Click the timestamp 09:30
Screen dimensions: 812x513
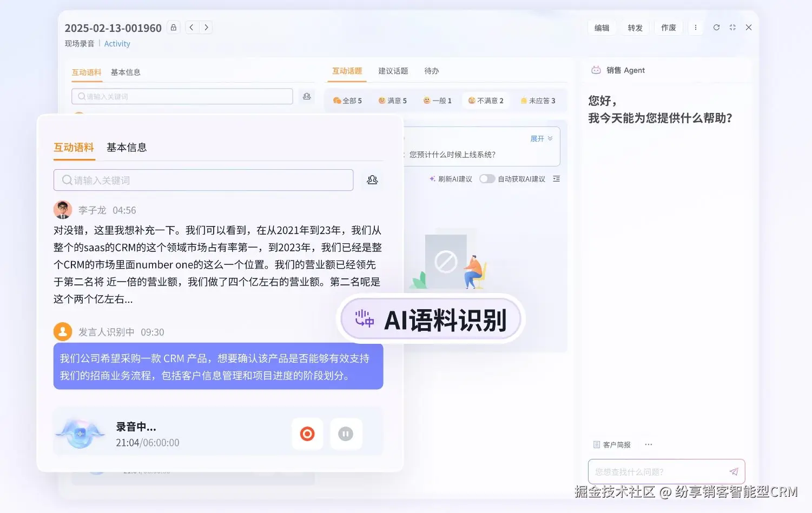(x=152, y=332)
